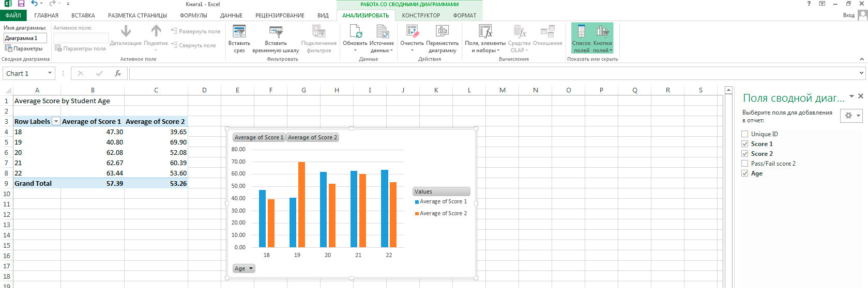Click the Average of Score 1 field button
The image size is (868, 288).
258,137
